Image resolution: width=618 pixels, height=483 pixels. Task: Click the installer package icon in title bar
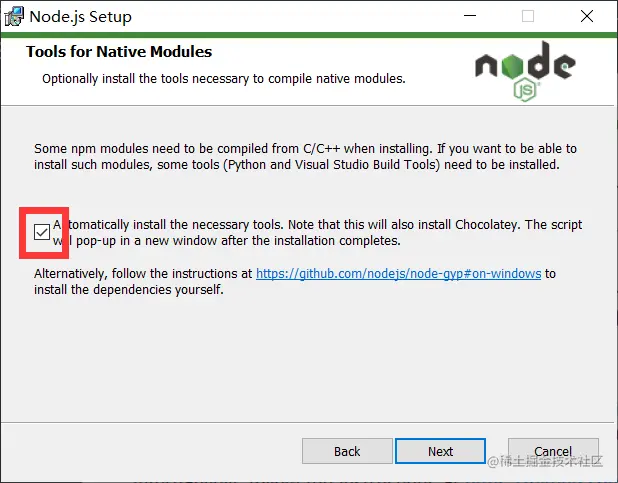pos(14,17)
